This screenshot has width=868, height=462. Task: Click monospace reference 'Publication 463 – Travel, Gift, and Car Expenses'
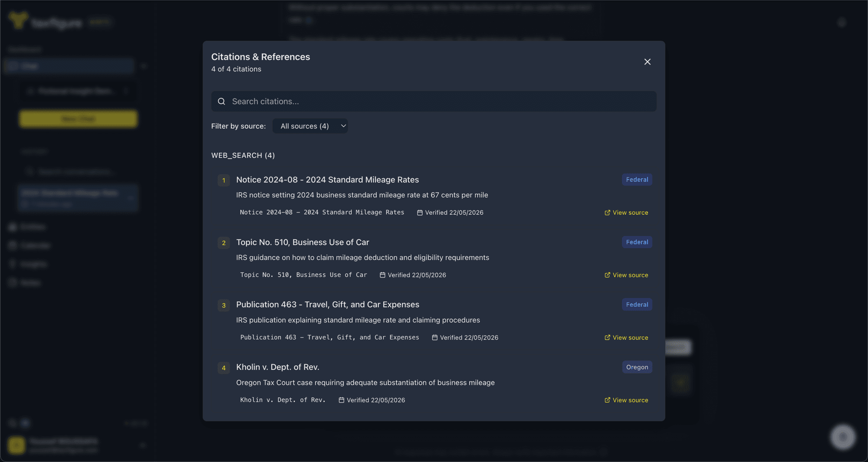coord(329,337)
